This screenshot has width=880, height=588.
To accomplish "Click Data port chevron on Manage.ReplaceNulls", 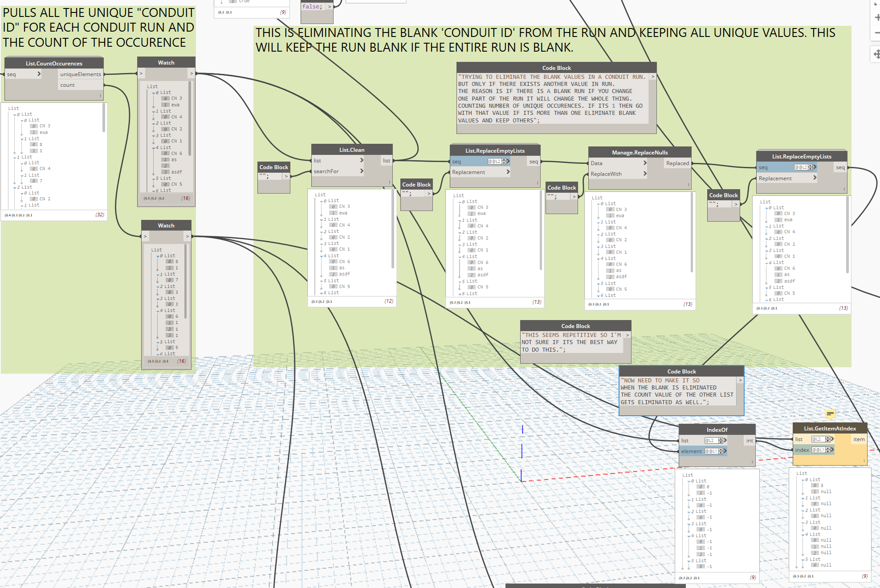I will (645, 163).
